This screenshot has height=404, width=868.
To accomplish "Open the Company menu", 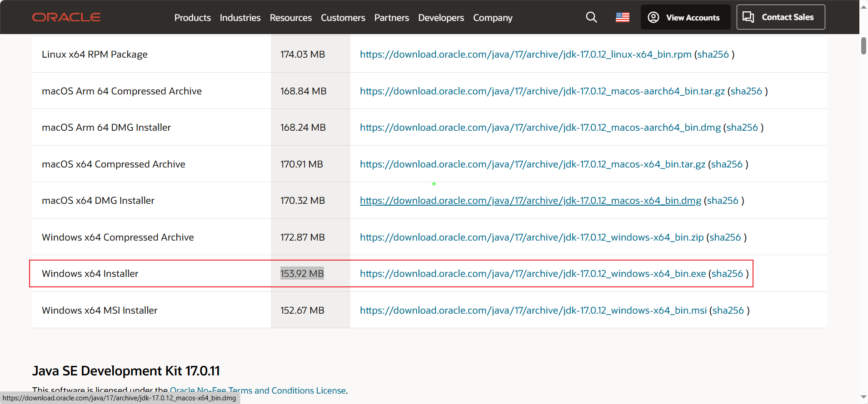I will [x=493, y=18].
